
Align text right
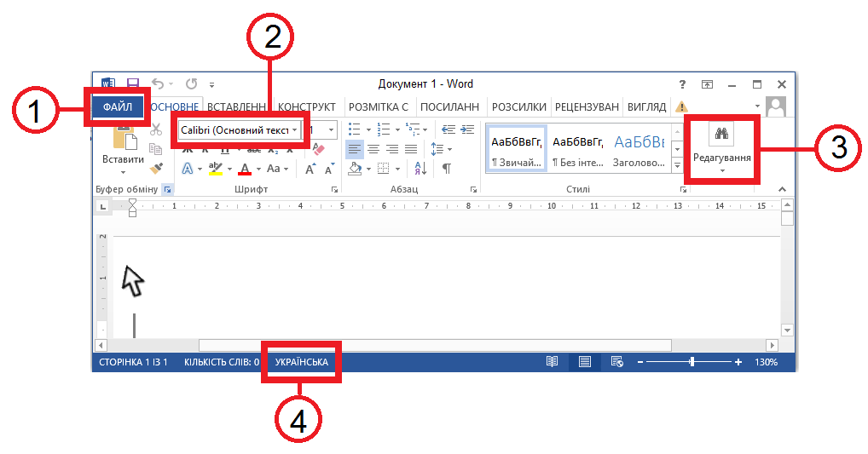(x=392, y=149)
